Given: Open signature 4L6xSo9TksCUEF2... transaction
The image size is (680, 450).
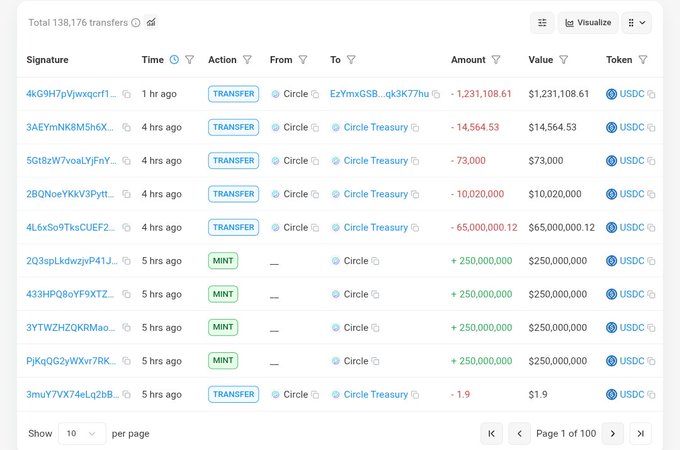Looking at the screenshot, I should click(x=71, y=227).
